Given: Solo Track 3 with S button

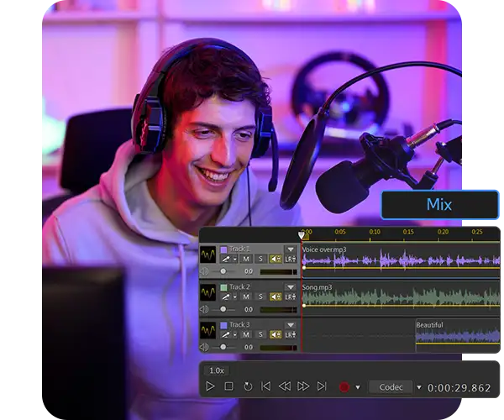Looking at the screenshot, I should pyautogui.click(x=260, y=335).
